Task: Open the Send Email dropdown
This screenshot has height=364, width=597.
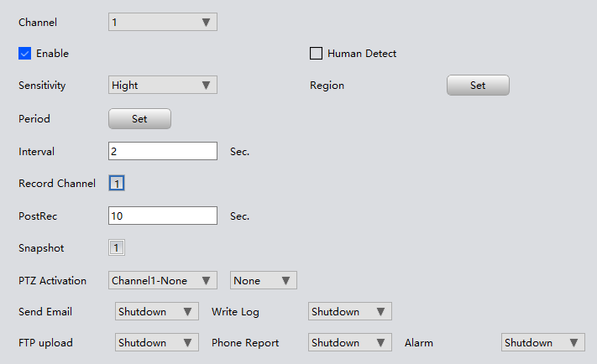Action: point(156,312)
